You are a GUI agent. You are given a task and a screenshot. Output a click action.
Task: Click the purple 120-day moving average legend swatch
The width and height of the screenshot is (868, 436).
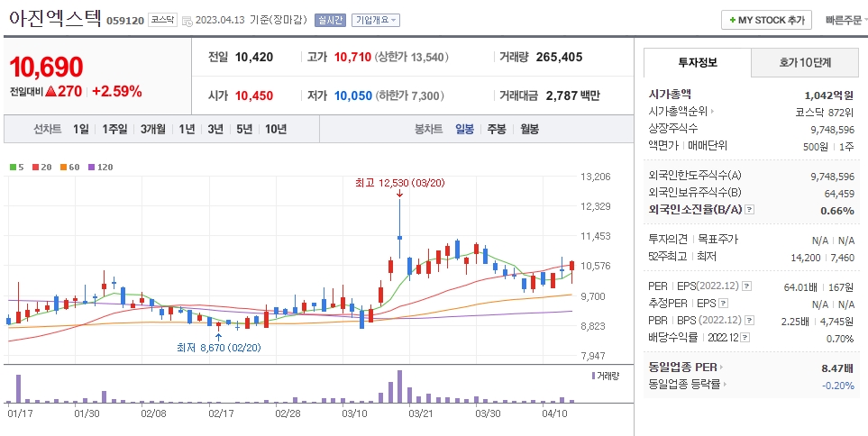click(91, 167)
